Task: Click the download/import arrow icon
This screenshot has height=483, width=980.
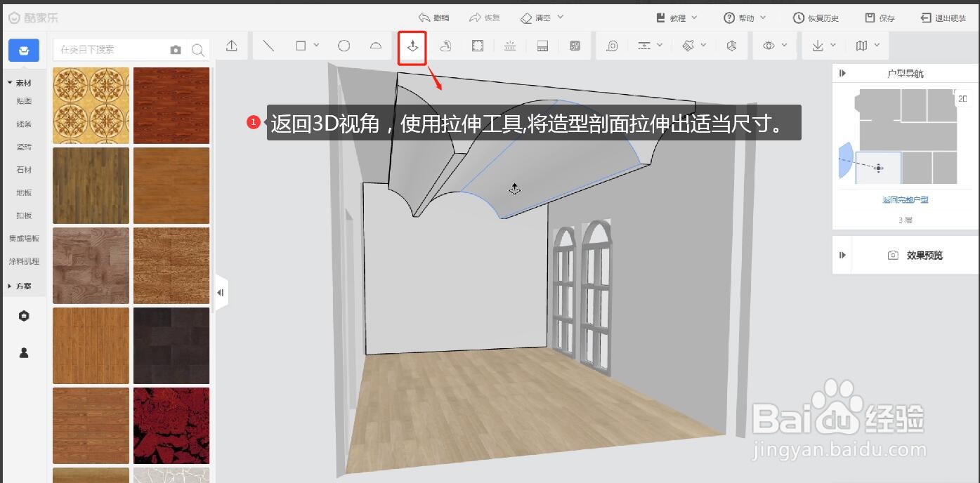Action: coord(818,46)
